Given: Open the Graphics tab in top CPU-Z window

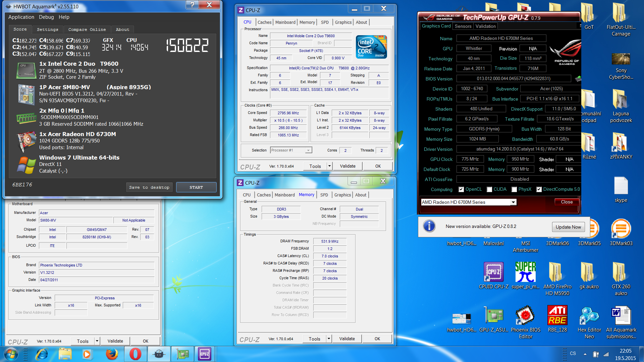Looking at the screenshot, I should [x=343, y=22].
